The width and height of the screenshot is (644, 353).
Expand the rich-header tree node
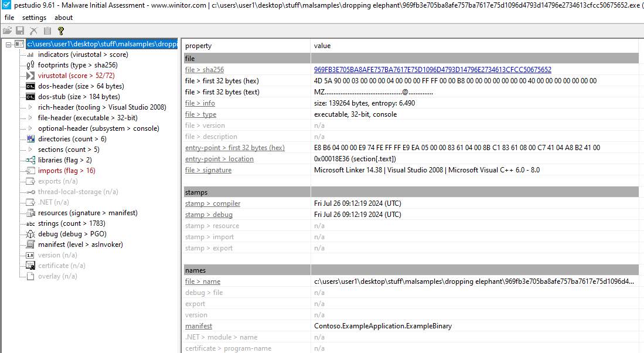(x=30, y=107)
